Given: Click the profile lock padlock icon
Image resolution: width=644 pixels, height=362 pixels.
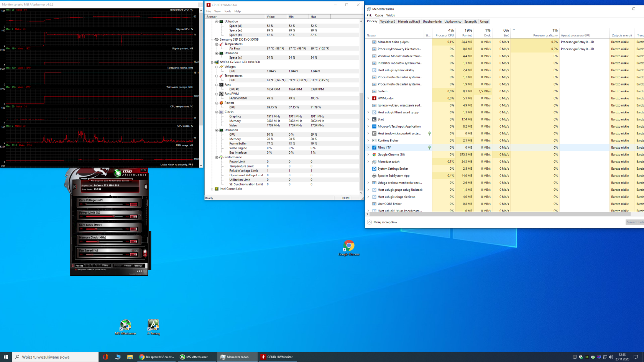Looking at the screenshot, I should (73, 265).
